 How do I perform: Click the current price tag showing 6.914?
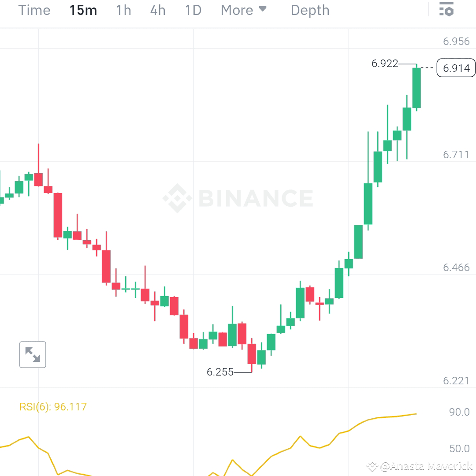click(x=456, y=68)
